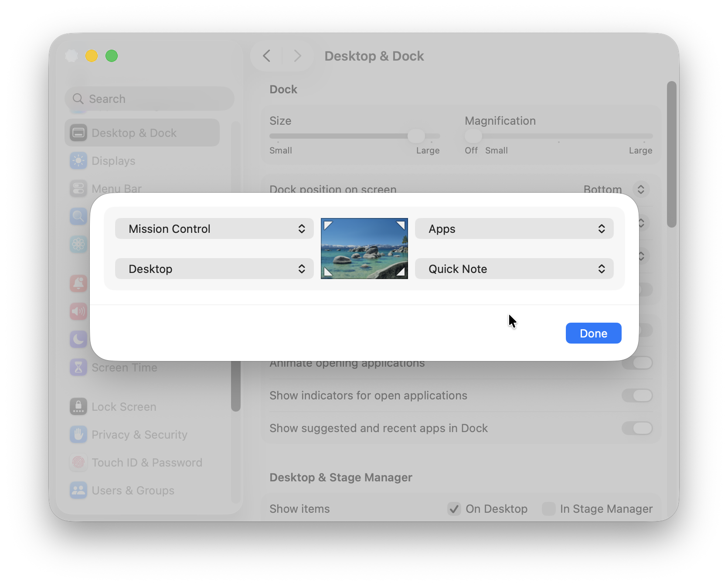Go back with the left chevron
Viewport: 728px width, 586px height.
[x=267, y=56]
